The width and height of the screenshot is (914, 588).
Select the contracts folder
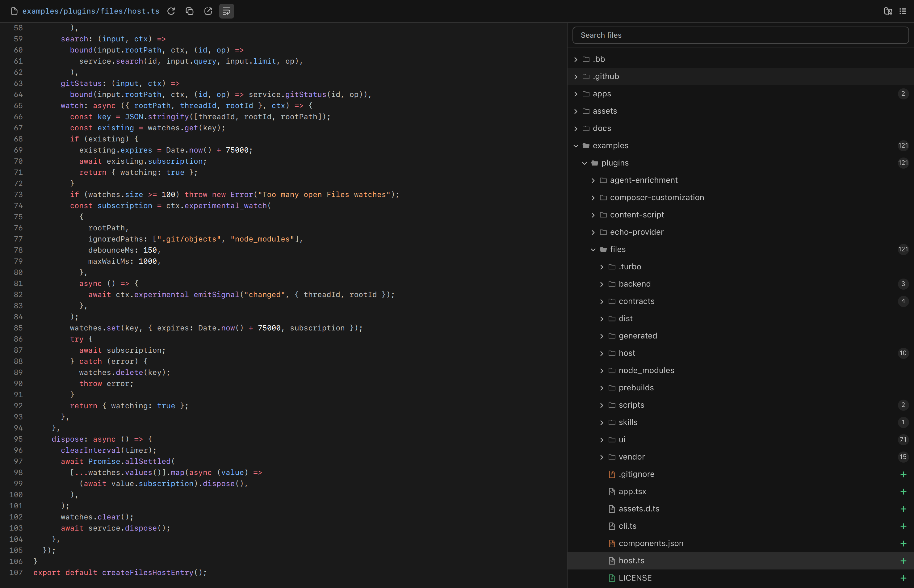[x=741, y=301]
